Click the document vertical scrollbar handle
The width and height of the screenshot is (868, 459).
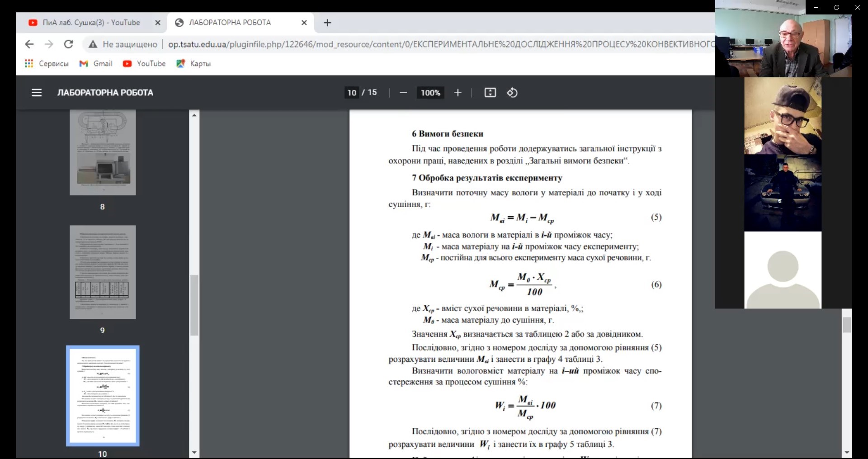click(x=847, y=325)
